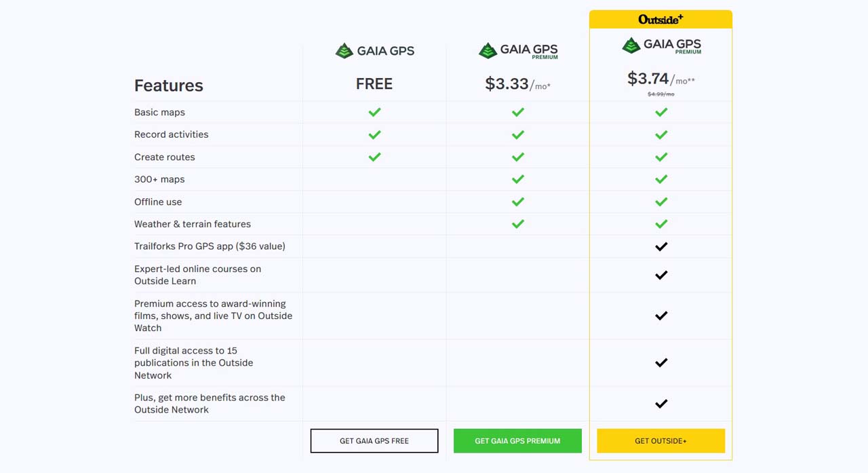Viewport: 868px width, 473px height.
Task: Click black checkmark for Outside Watch access
Action: [x=661, y=316]
